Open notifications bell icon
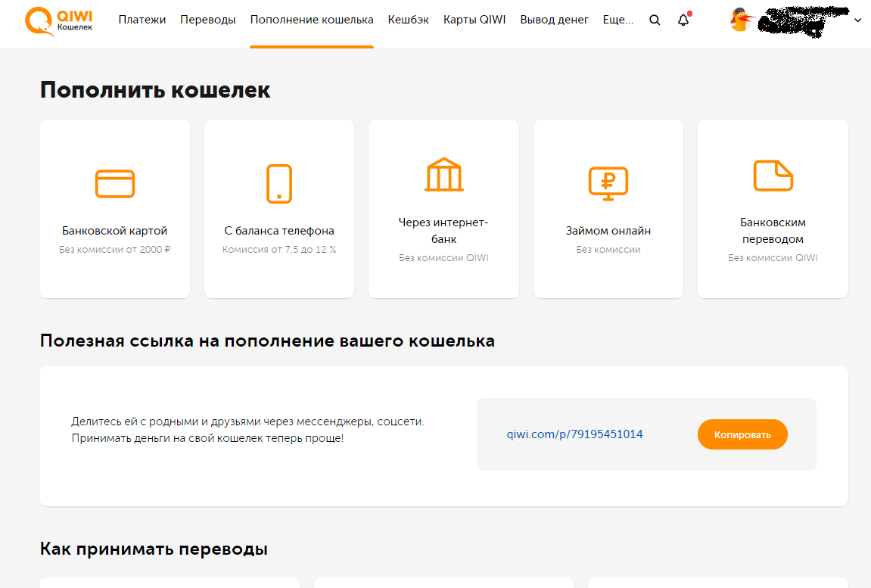Image resolution: width=871 pixels, height=588 pixels. [x=684, y=20]
